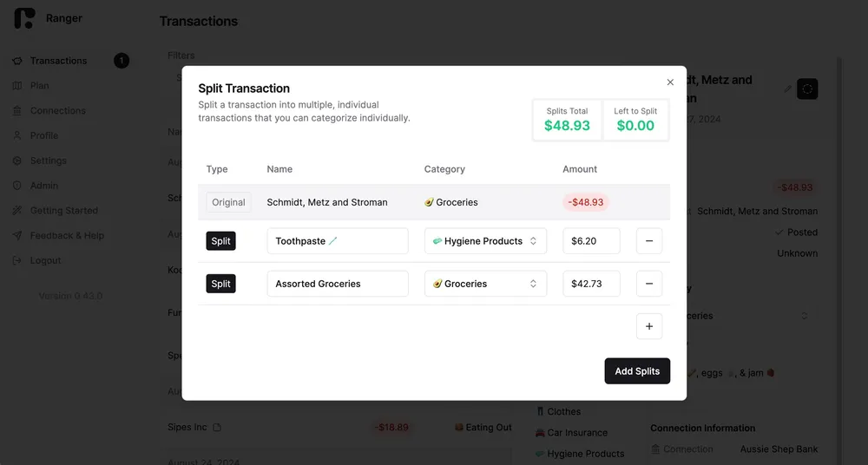Click Logout in the sidebar
Image resolution: width=868 pixels, height=465 pixels.
click(x=45, y=260)
